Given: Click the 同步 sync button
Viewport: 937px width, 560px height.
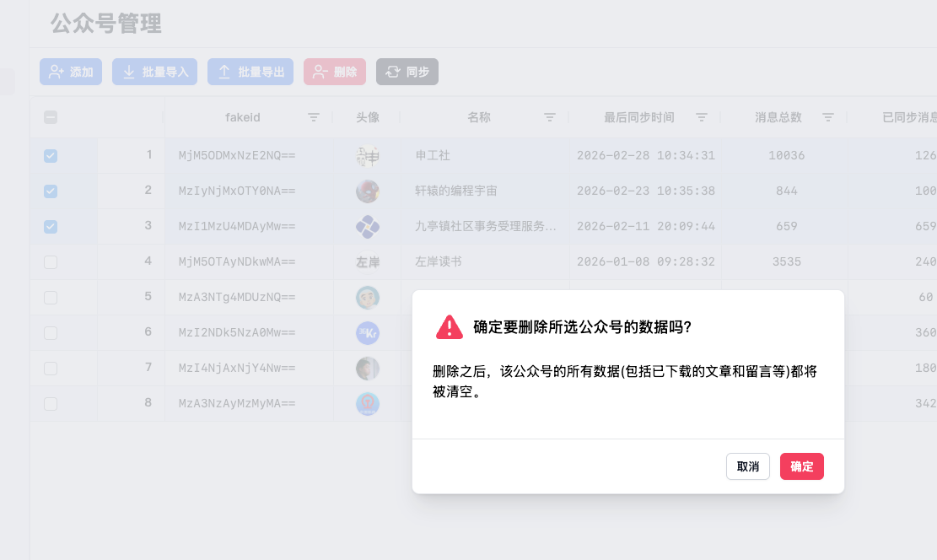Looking at the screenshot, I should (x=407, y=72).
